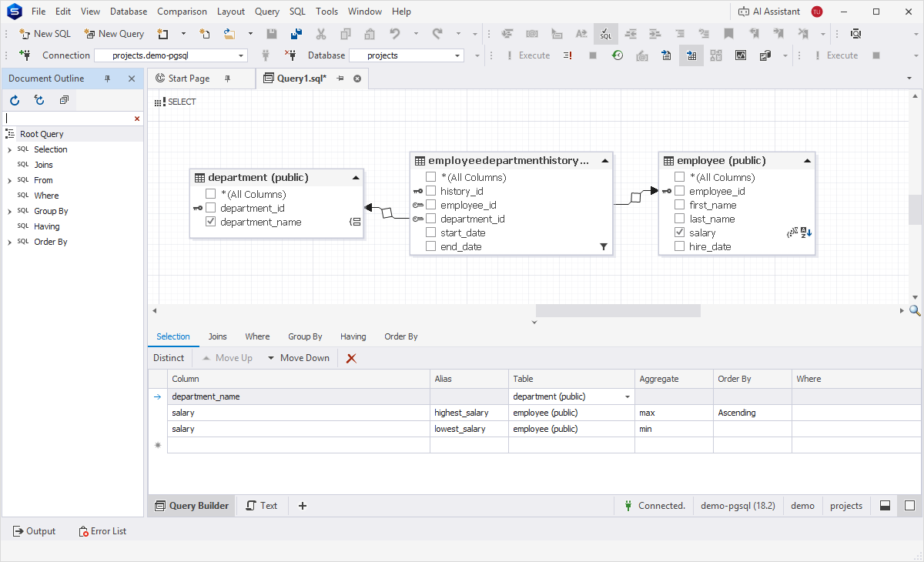Open the Table dropdown for the department_name row
Image resolution: width=924 pixels, height=562 pixels.
click(x=628, y=397)
